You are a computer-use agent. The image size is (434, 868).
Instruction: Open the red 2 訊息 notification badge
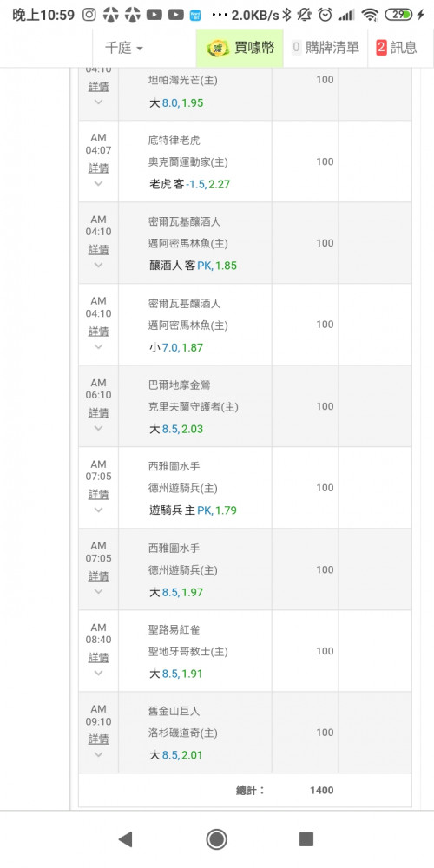(381, 48)
